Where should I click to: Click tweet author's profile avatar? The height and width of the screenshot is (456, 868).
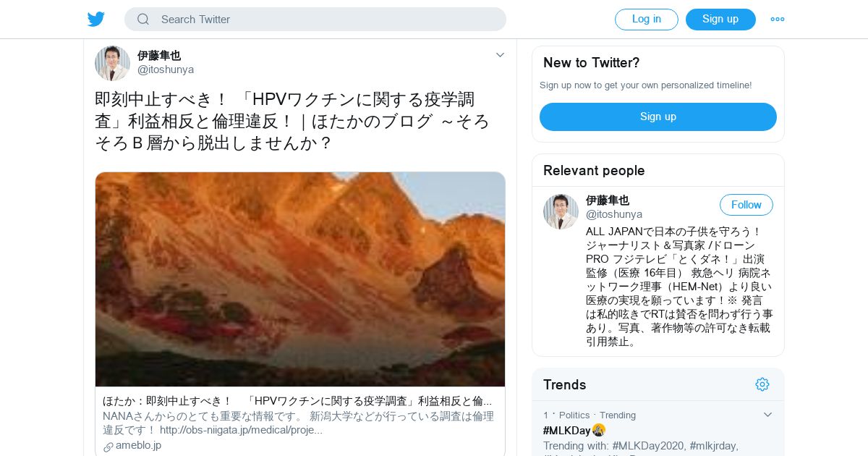pyautogui.click(x=112, y=63)
